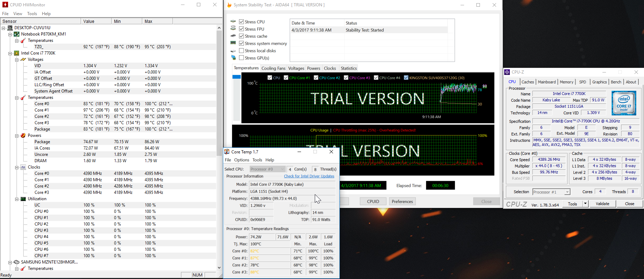Click thermometer icon beside SAMSUNG drive Temperatures

point(23,268)
